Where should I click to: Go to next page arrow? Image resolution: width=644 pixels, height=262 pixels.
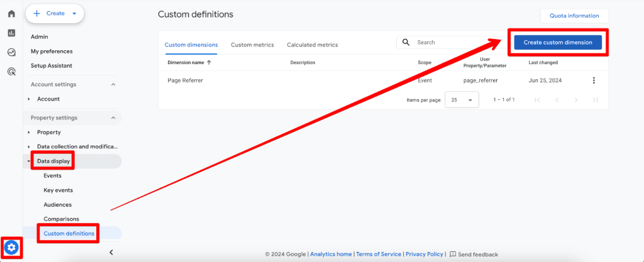coord(576,100)
